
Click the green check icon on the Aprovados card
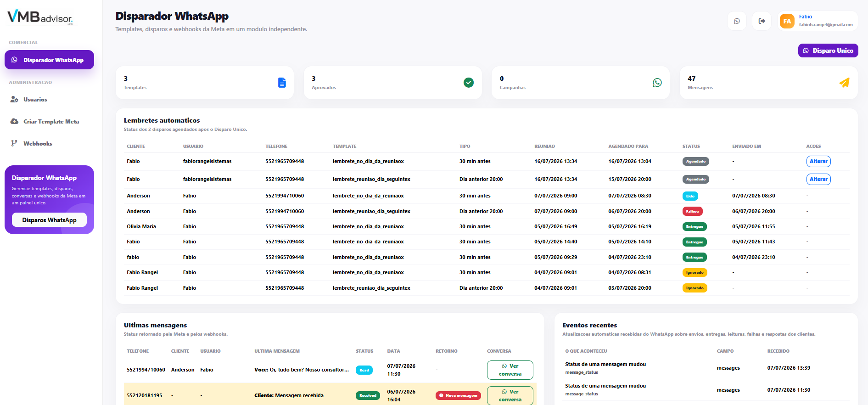tap(469, 83)
